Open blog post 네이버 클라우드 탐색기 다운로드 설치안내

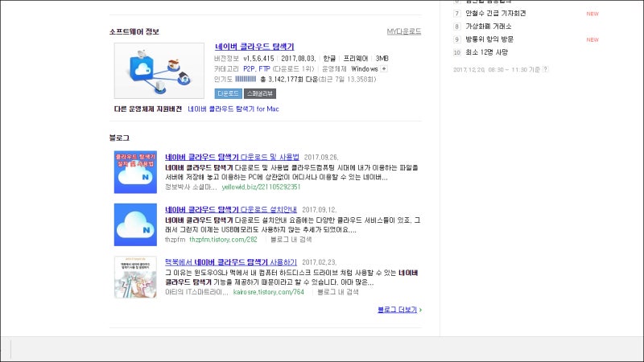(231, 210)
